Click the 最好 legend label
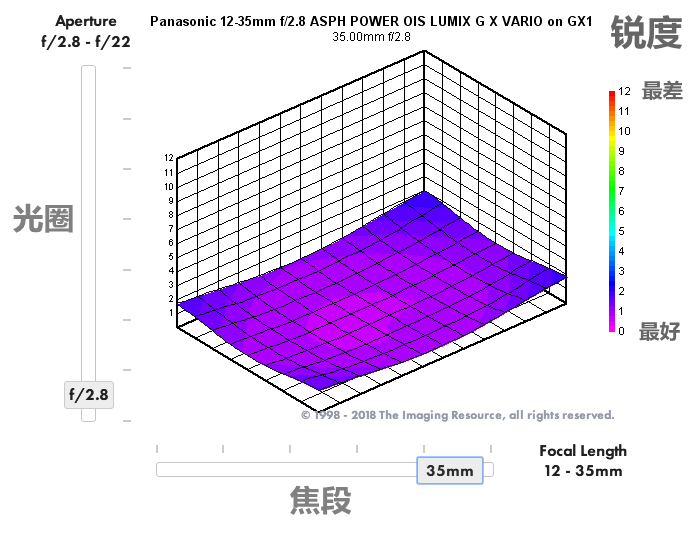700x540 pixels. pyautogui.click(x=659, y=332)
